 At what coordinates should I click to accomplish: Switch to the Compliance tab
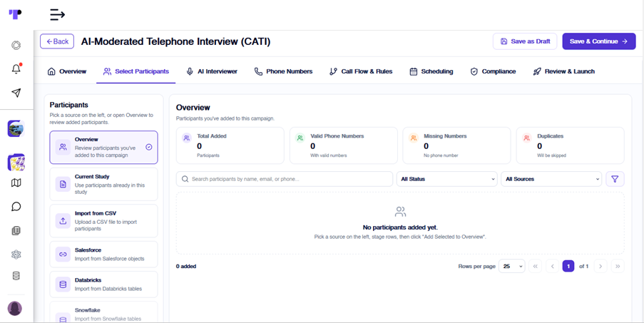click(493, 71)
